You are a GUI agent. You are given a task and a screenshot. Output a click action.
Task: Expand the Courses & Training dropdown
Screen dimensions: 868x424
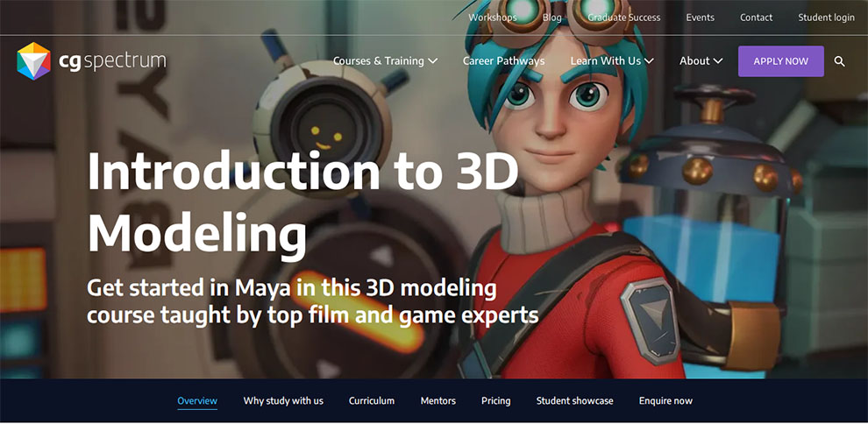pyautogui.click(x=385, y=60)
